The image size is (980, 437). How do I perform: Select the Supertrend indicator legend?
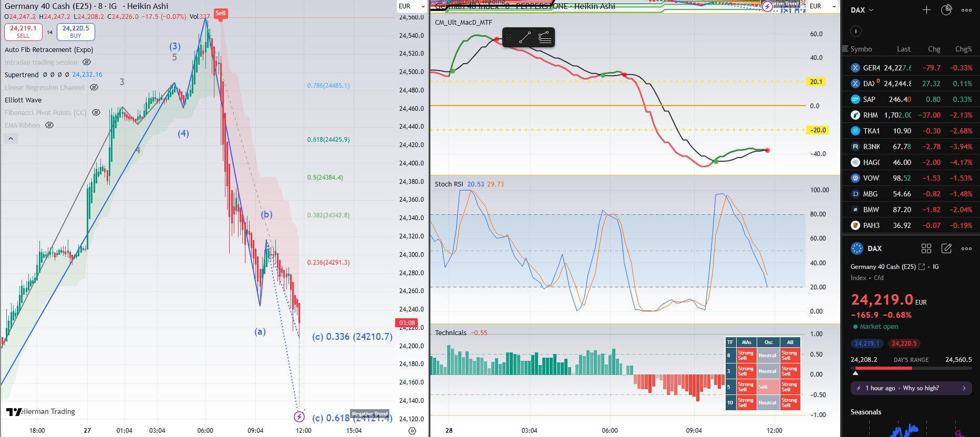coord(22,75)
